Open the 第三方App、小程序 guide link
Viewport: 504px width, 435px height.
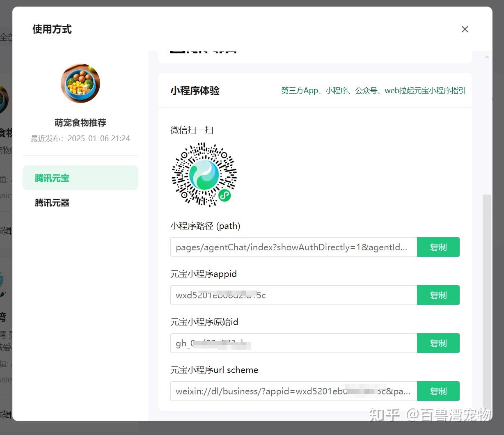click(373, 91)
